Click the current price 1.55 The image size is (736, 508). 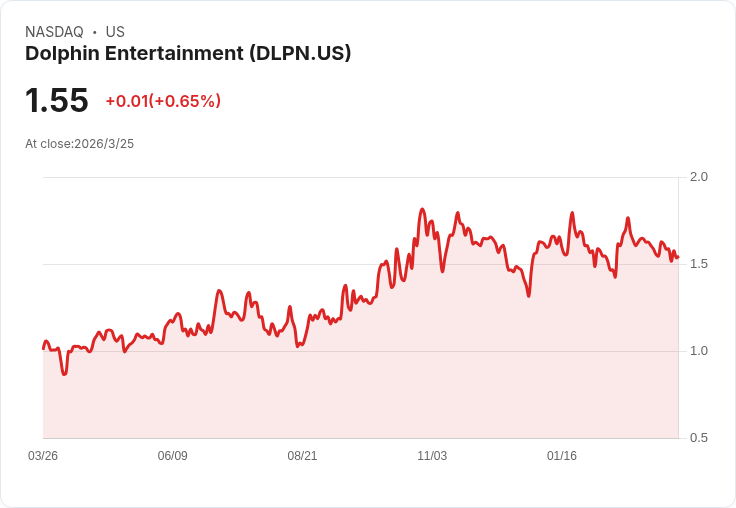57,100
